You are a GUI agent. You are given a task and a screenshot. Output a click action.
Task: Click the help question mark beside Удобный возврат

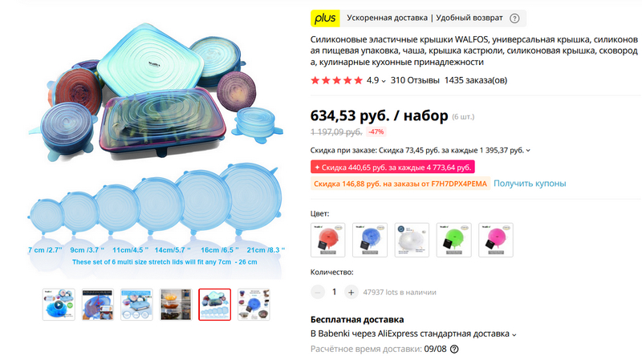pyautogui.click(x=514, y=18)
